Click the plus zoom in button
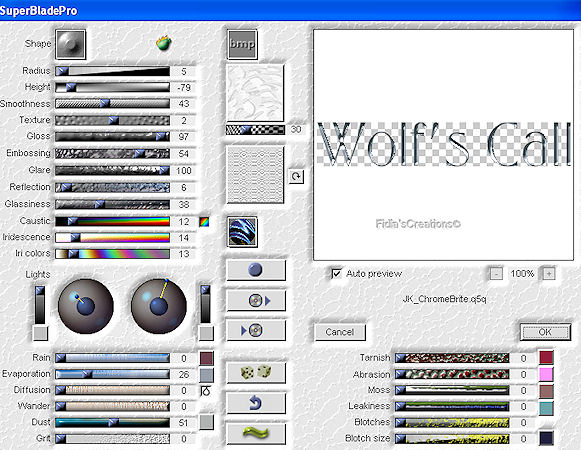Screen dimensions: 581x450 [x=549, y=274]
